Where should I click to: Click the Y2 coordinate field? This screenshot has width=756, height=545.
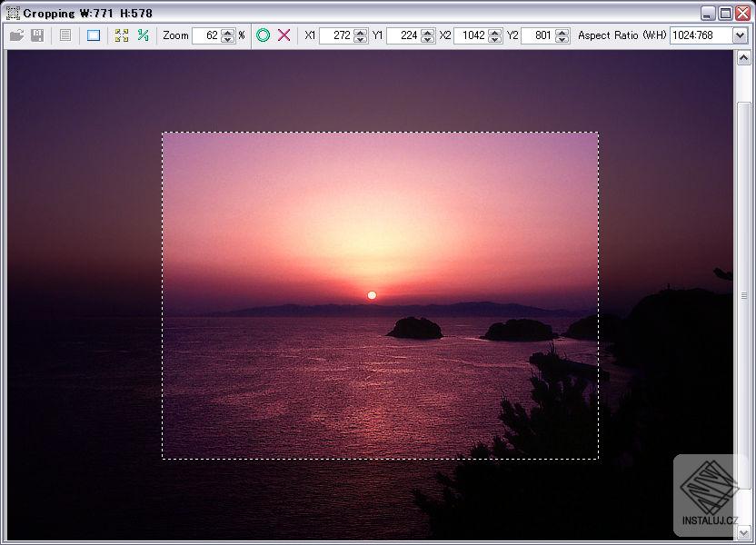click(538, 35)
